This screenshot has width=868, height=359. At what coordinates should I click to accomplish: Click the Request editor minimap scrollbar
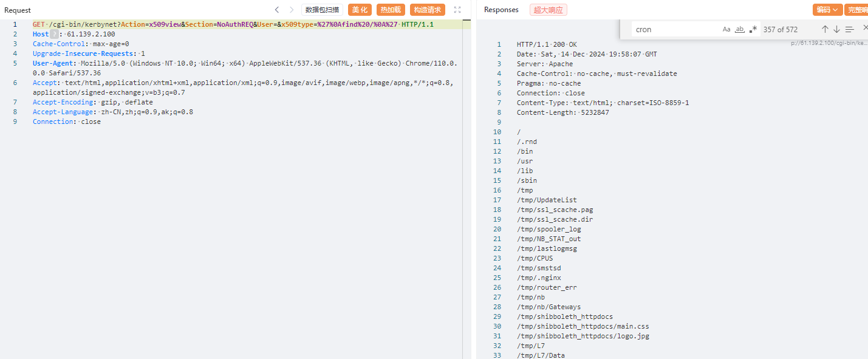[467, 182]
